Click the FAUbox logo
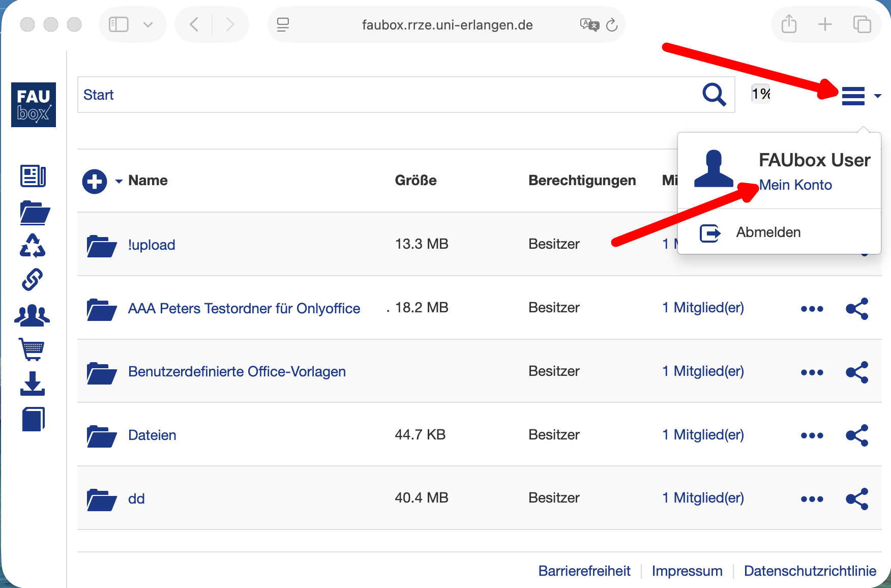The image size is (891, 588). [x=34, y=105]
